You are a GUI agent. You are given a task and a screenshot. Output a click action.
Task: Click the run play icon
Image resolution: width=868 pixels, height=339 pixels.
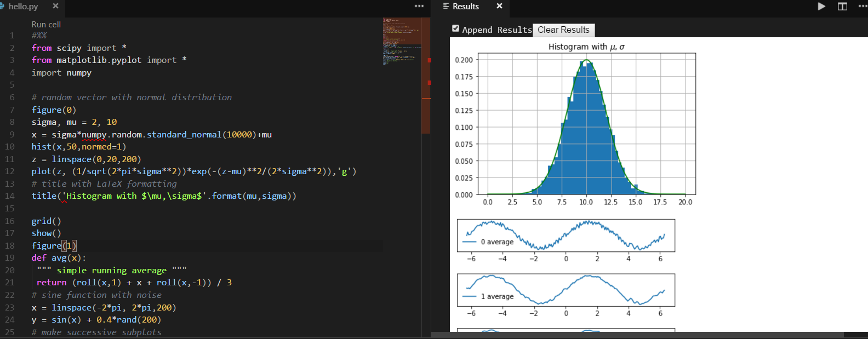click(x=821, y=7)
